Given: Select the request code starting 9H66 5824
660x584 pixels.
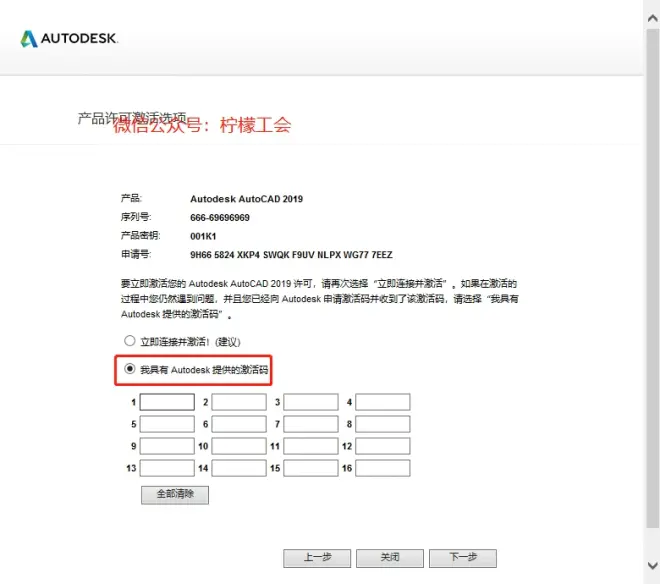Looking at the screenshot, I should pyautogui.click(x=291, y=255).
